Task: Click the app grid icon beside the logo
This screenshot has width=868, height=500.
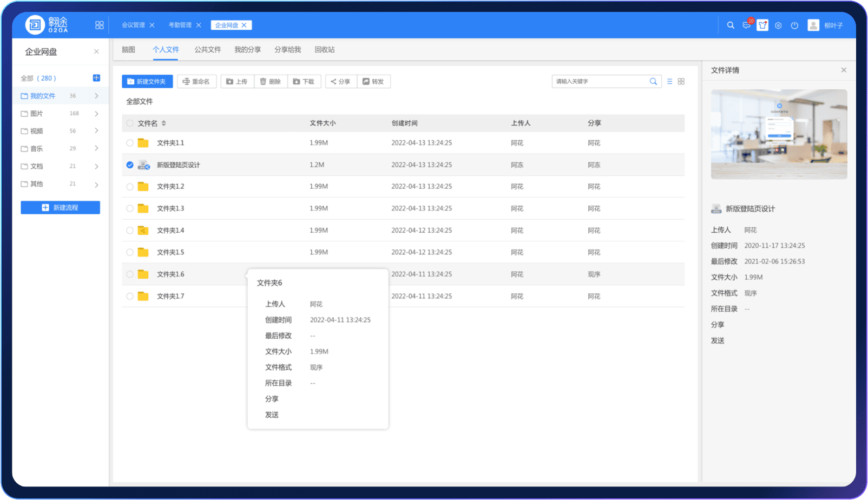Action: click(99, 25)
